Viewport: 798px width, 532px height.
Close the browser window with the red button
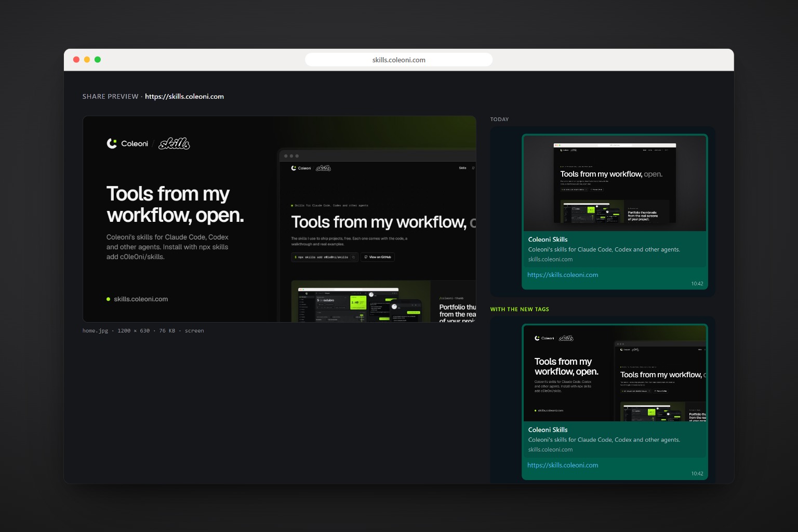point(76,60)
